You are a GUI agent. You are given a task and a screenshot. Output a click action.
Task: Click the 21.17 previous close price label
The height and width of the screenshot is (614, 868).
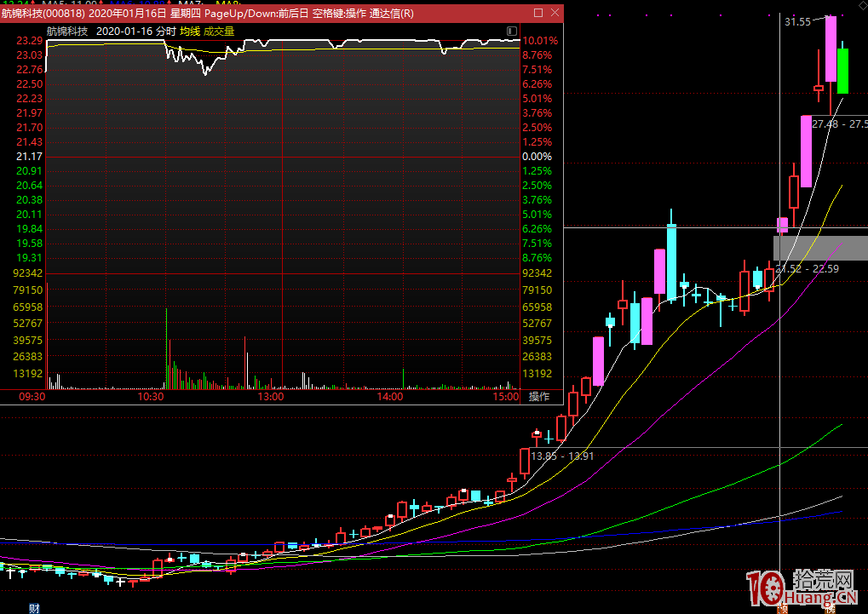click(x=30, y=157)
